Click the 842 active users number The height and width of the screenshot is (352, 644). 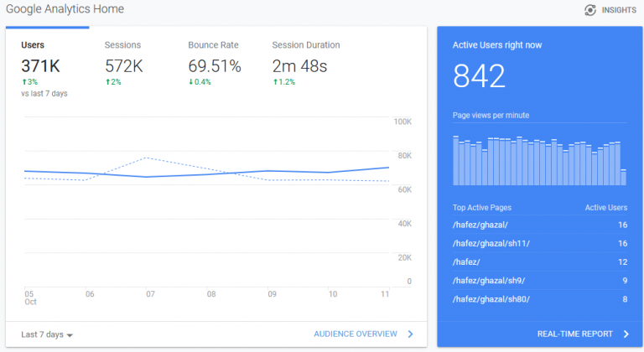(479, 76)
